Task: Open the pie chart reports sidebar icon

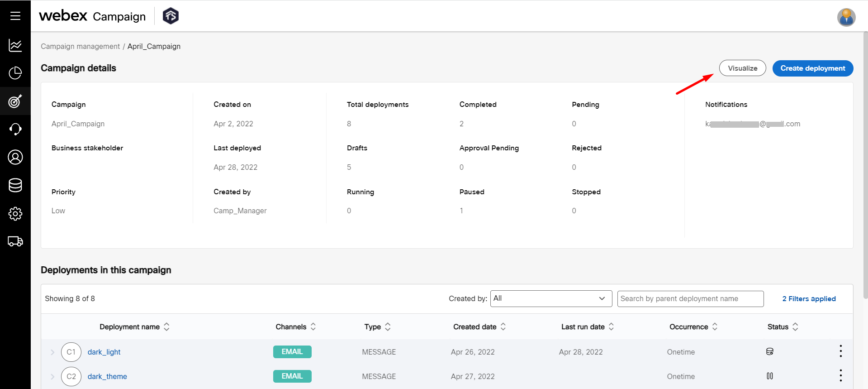Action: (15, 73)
